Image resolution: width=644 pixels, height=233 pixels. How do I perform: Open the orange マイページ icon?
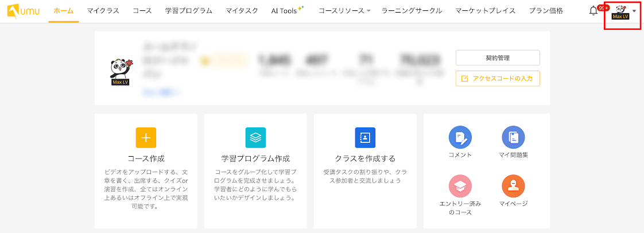513,186
